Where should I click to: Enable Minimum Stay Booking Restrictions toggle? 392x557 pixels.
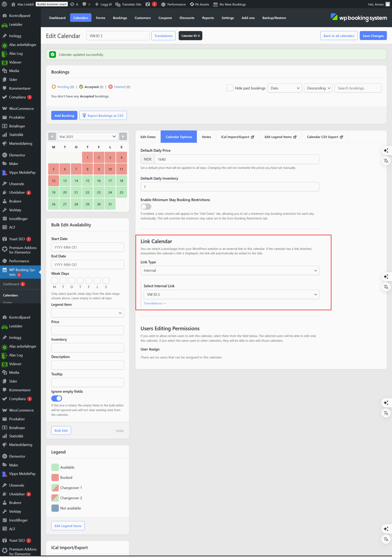[x=146, y=206]
